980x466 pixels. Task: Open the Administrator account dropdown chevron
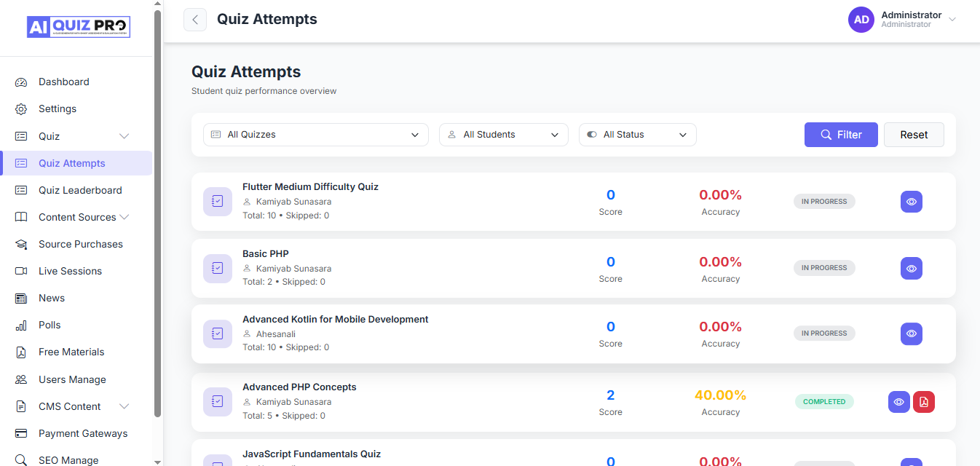[x=952, y=20]
